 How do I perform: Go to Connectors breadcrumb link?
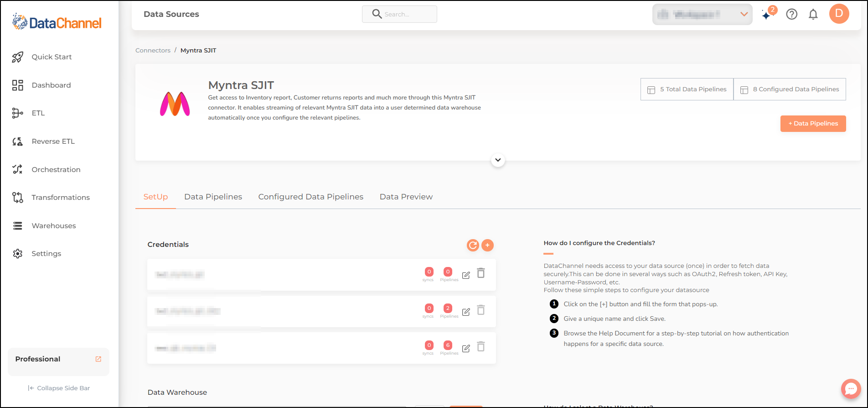tap(153, 51)
